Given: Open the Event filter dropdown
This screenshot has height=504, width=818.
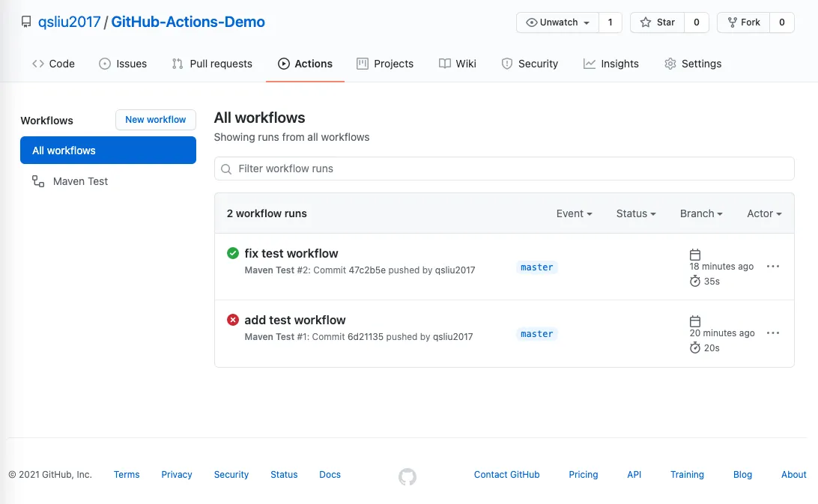Looking at the screenshot, I should 574,213.
